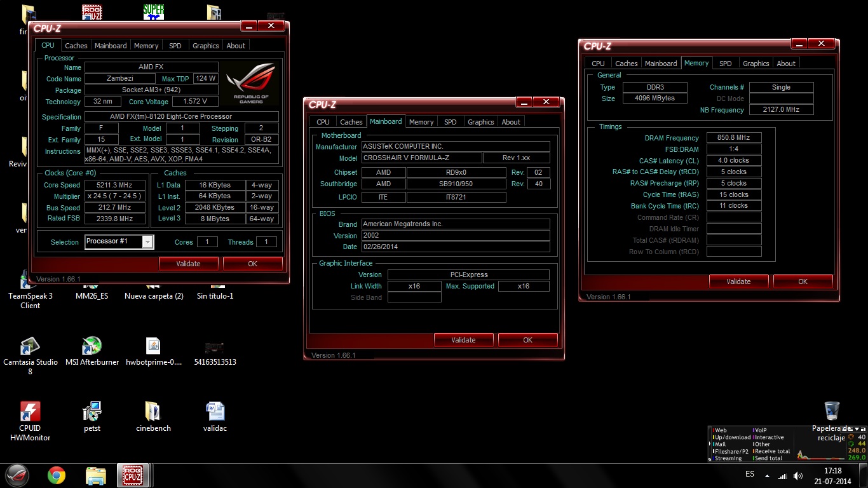Click the volume speaker tray icon
This screenshot has width=868, height=488.
[x=798, y=475]
